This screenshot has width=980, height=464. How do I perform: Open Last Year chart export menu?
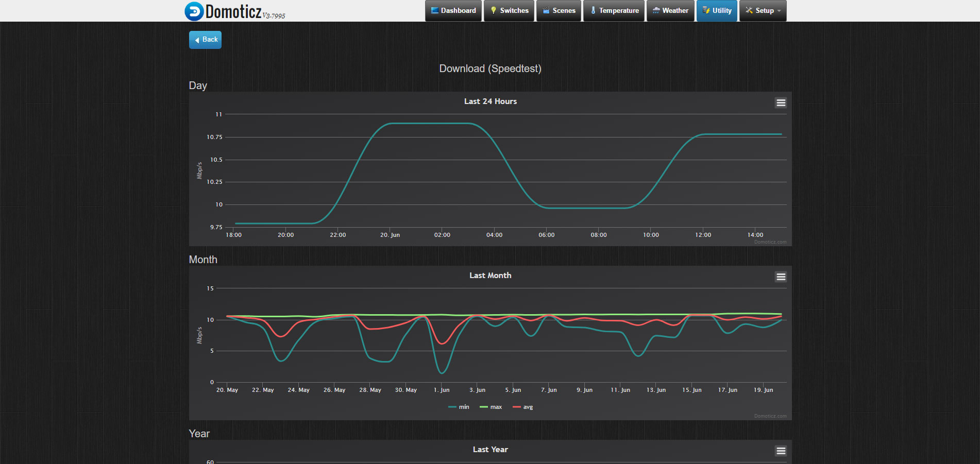pos(781,451)
